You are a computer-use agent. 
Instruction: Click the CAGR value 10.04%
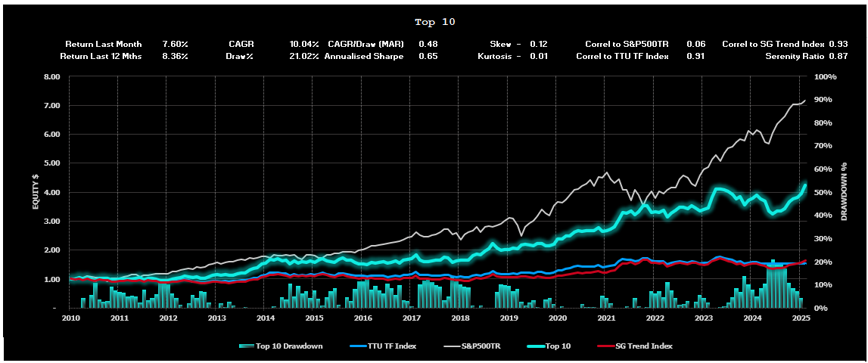click(x=303, y=45)
